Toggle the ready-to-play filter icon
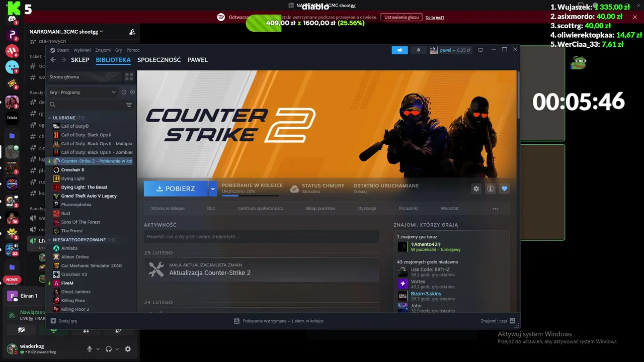 point(132,92)
